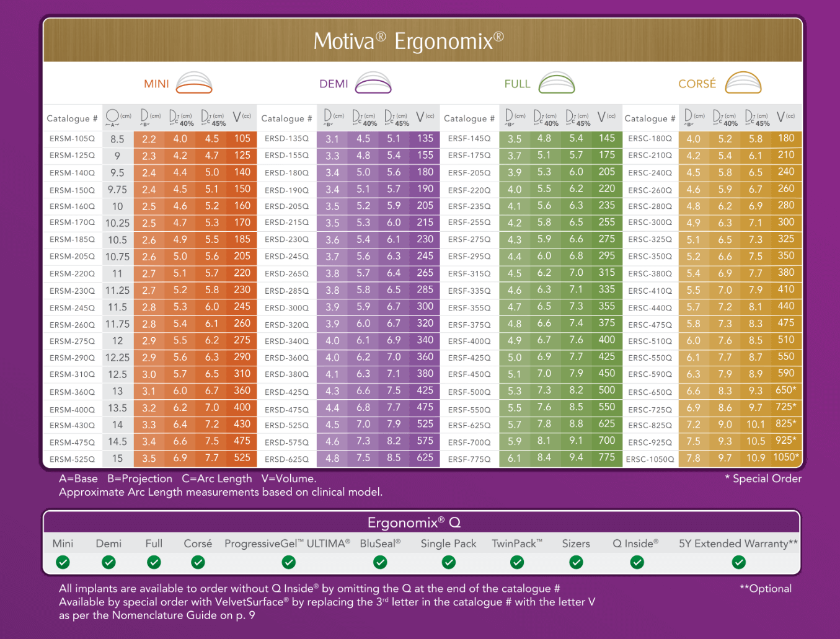Click the checkmark under Single Pack
Image resolution: width=840 pixels, height=639 pixels.
point(449,562)
